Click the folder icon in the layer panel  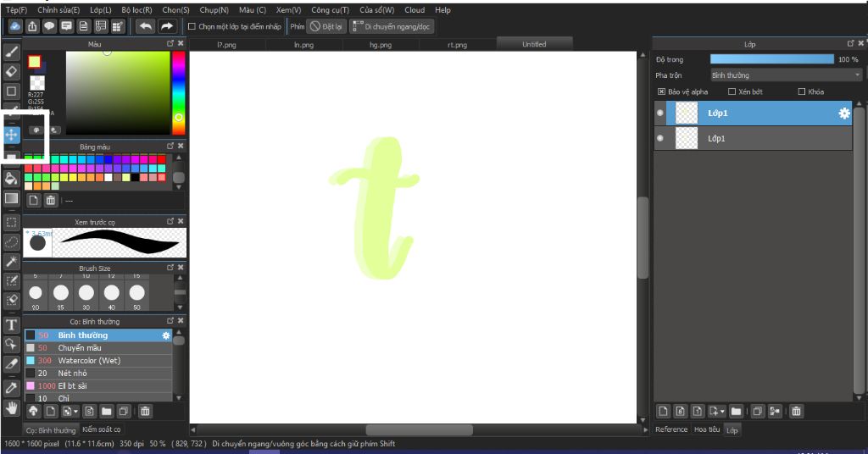tap(736, 411)
